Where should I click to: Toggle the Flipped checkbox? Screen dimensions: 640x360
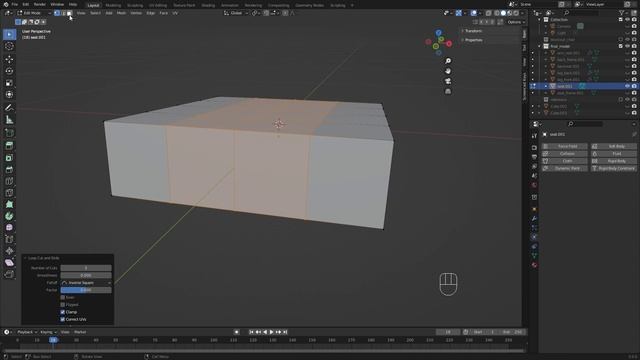(x=62, y=304)
